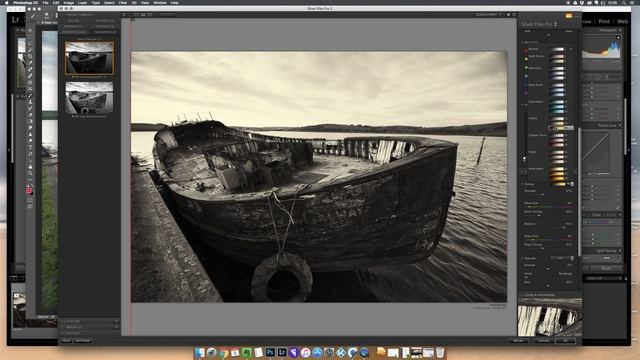The image size is (640, 360).
Task: Choose the yellow color filter dot
Action: click(x=526, y=59)
